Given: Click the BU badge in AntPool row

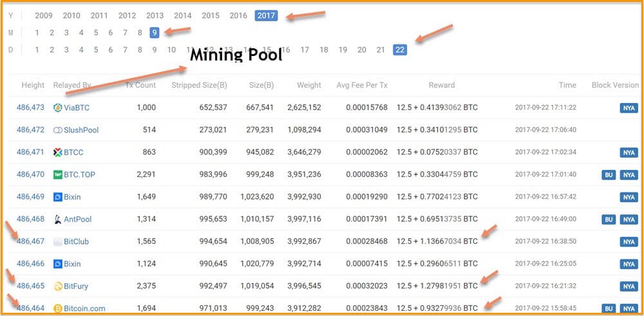Looking at the screenshot, I should pyautogui.click(x=609, y=219).
